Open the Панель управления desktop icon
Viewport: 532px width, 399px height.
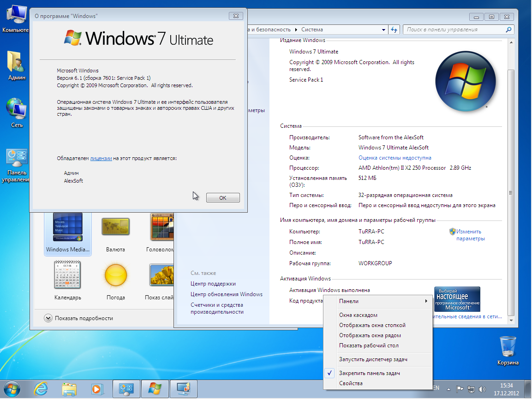tap(16, 166)
